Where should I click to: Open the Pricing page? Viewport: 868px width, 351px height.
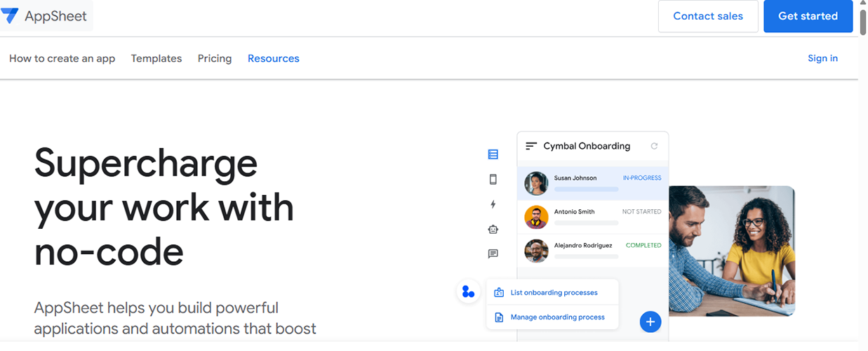tap(214, 58)
